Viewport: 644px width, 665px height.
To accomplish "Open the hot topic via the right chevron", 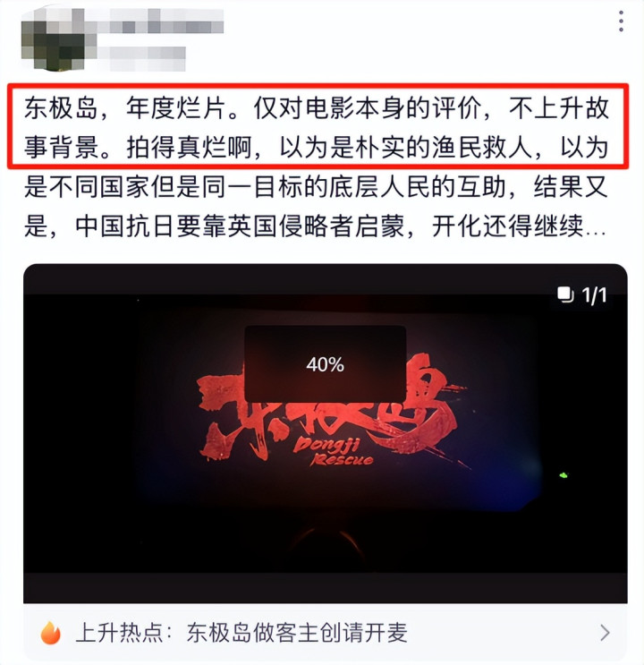I will (606, 633).
